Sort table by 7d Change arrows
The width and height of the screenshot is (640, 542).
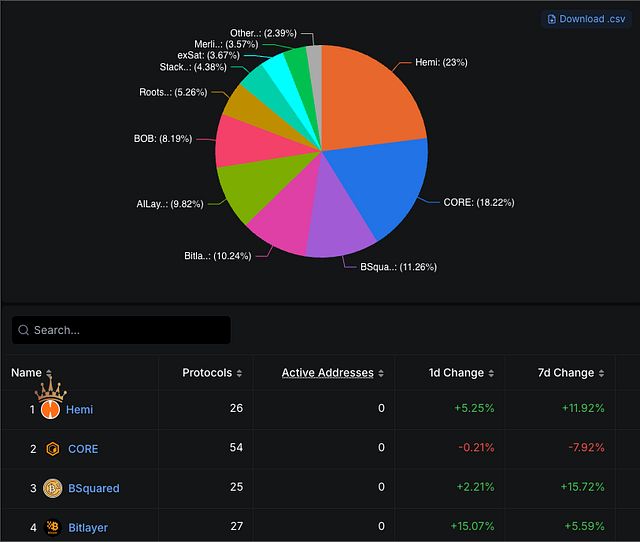601,374
